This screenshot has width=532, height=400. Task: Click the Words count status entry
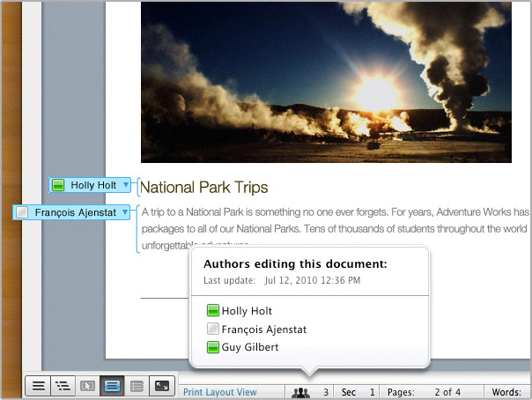click(506, 392)
